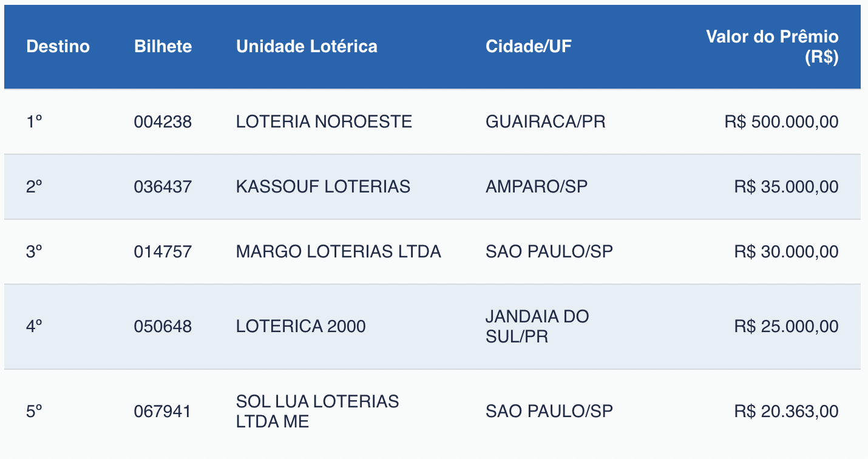
Task: Click the Bilhete column header
Action: 163,47
